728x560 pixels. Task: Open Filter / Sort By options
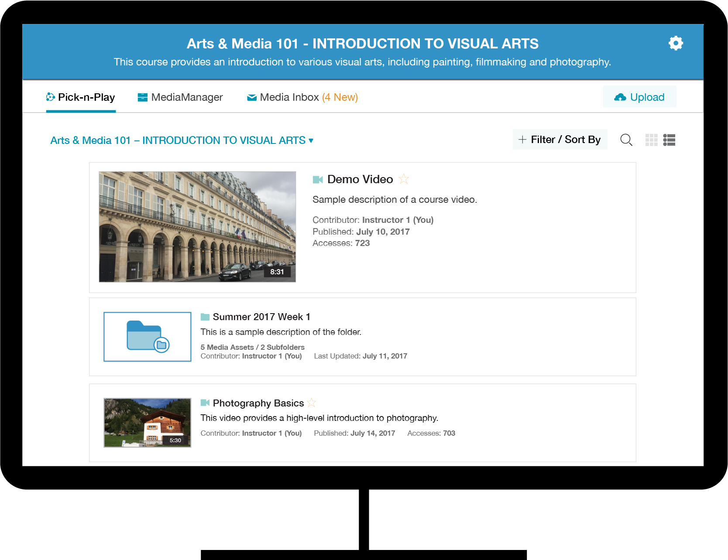pos(560,140)
